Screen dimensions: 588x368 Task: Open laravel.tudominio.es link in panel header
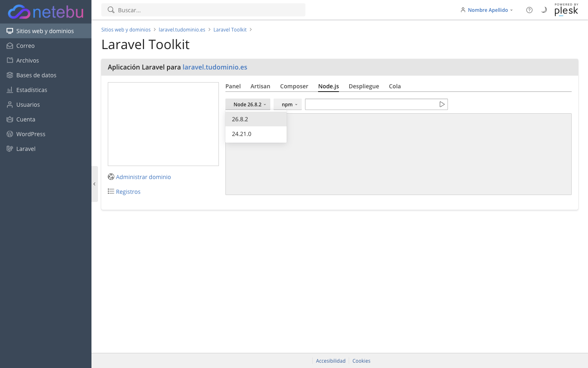215,67
